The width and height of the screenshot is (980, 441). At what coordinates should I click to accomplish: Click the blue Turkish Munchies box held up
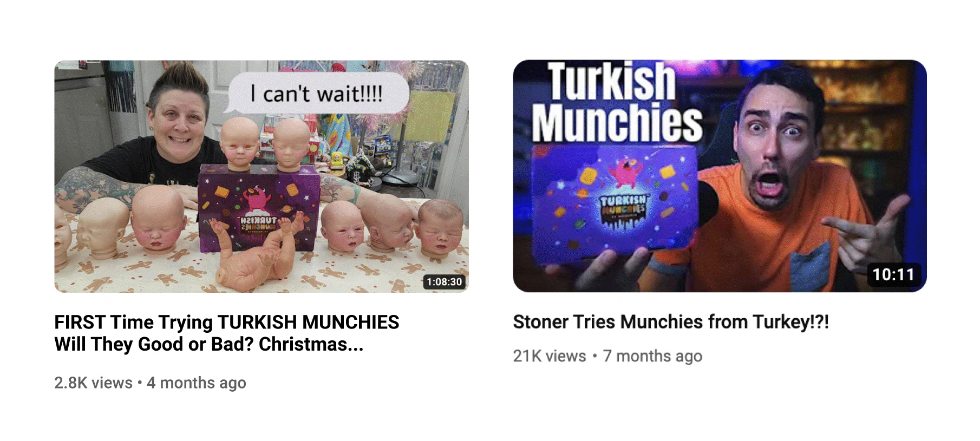(616, 201)
